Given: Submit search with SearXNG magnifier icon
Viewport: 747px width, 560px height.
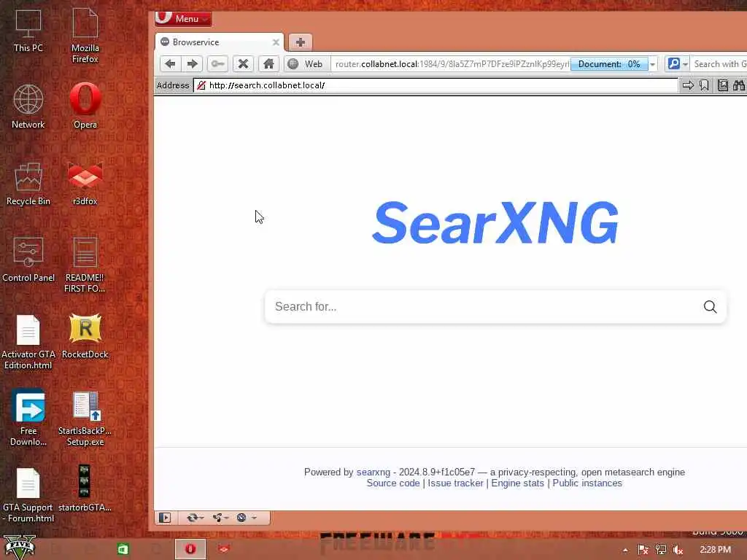Looking at the screenshot, I should point(710,307).
